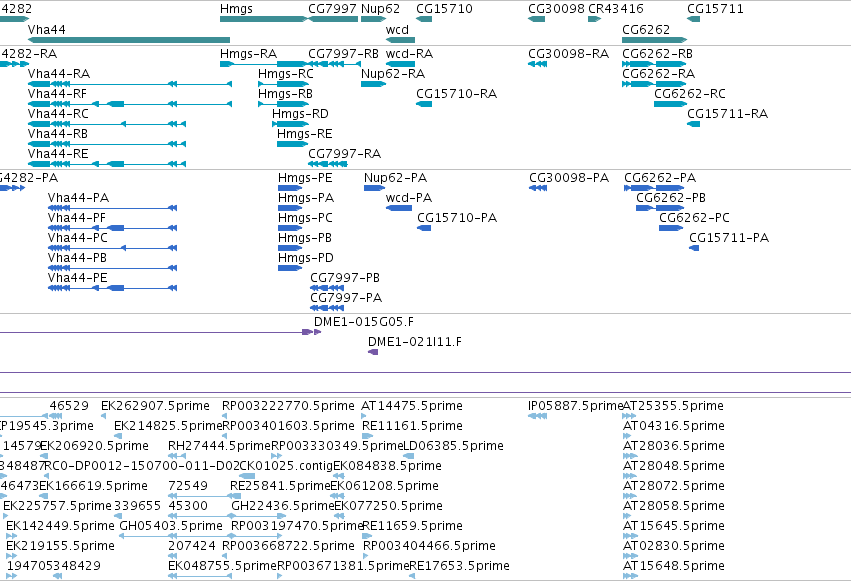Click the Nup62 gene name
Image resolution: width=851 pixels, height=581 pixels.
[380, 9]
